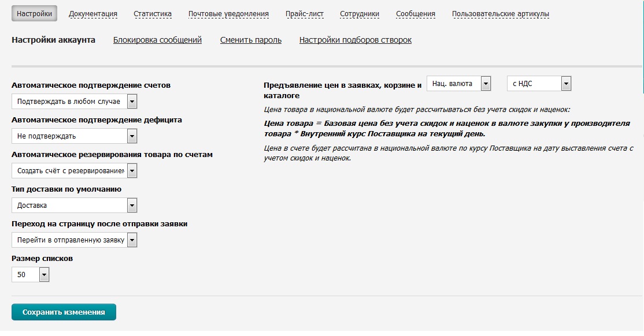Open the Сменить пароль link

[250, 40]
